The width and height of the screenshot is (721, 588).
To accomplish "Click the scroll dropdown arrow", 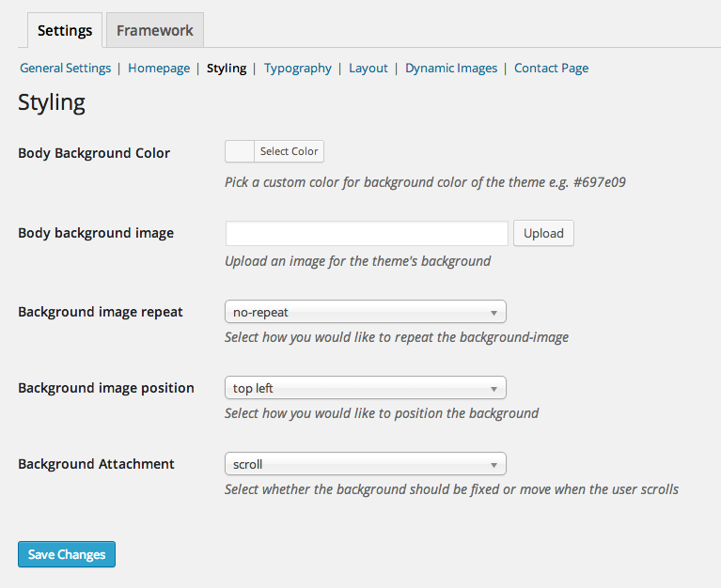I will click(494, 465).
